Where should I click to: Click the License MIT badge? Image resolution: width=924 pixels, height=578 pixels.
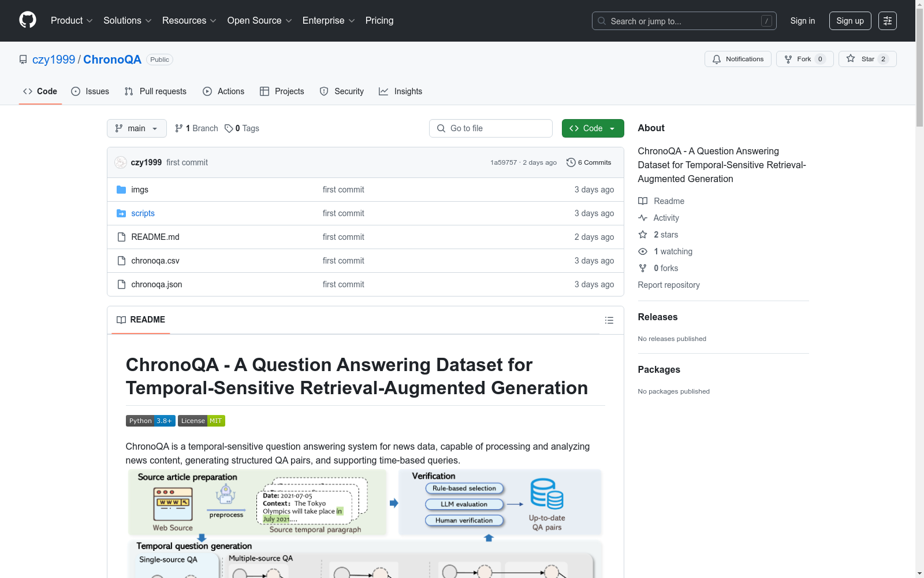(202, 421)
